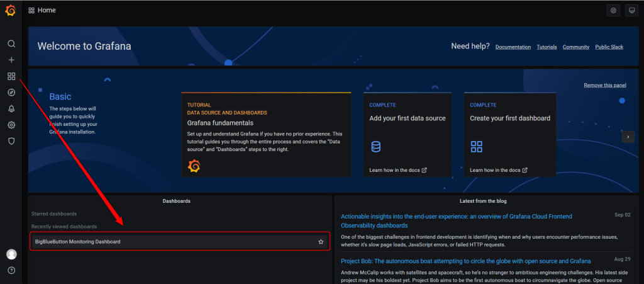
Task: Open the user profile avatar
Action: 11,254
